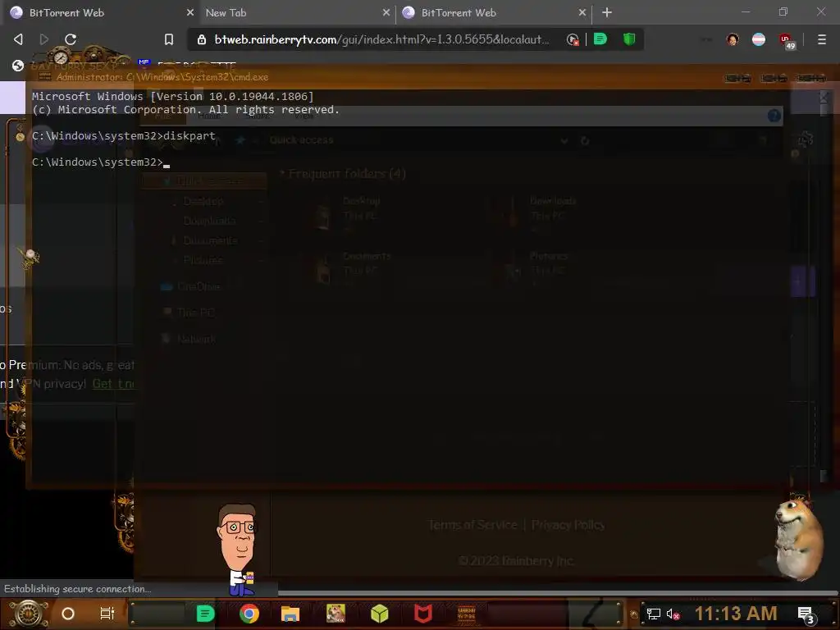840x630 pixels.
Task: Open Cortana circle on taskbar
Action: (68, 614)
